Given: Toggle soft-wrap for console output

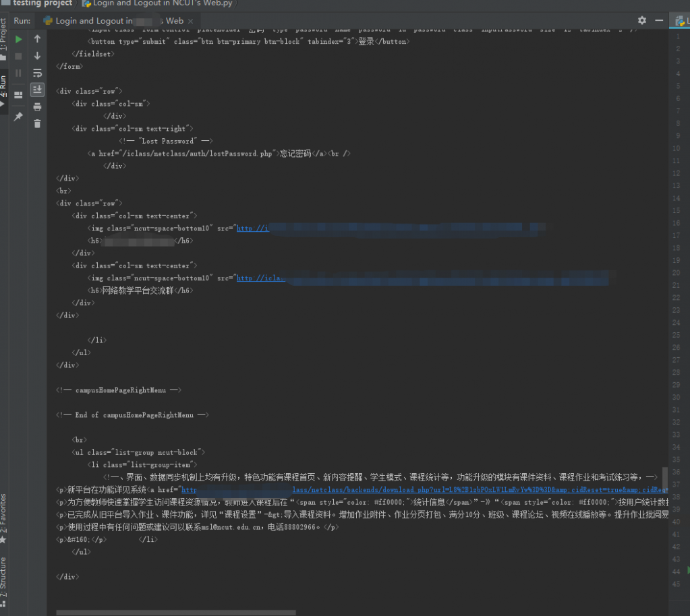Looking at the screenshot, I should (38, 73).
